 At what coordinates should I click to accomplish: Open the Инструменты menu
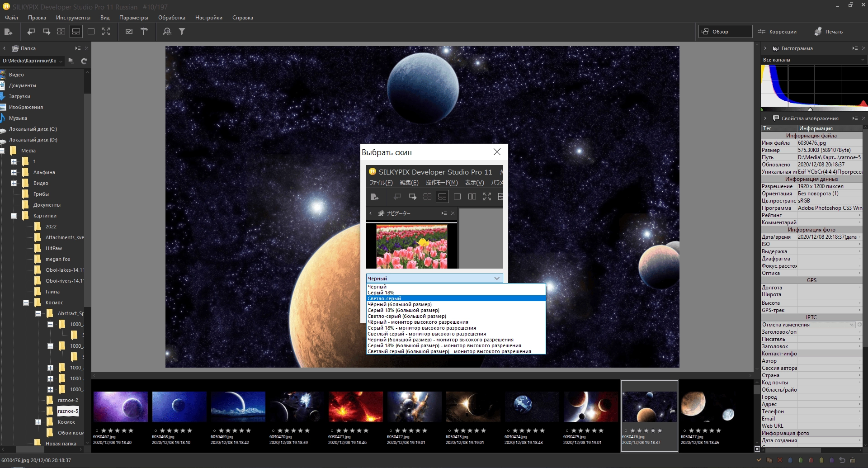[73, 18]
